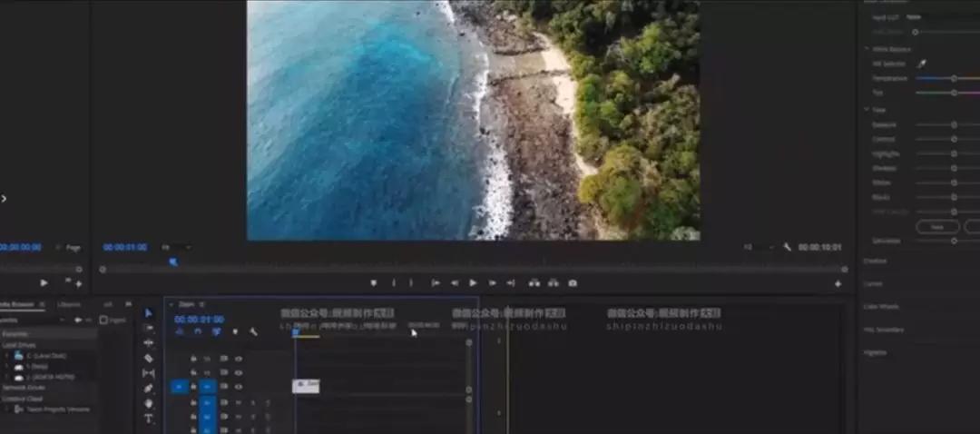Click the clip on the timeline
980x434 pixels.
click(306, 386)
